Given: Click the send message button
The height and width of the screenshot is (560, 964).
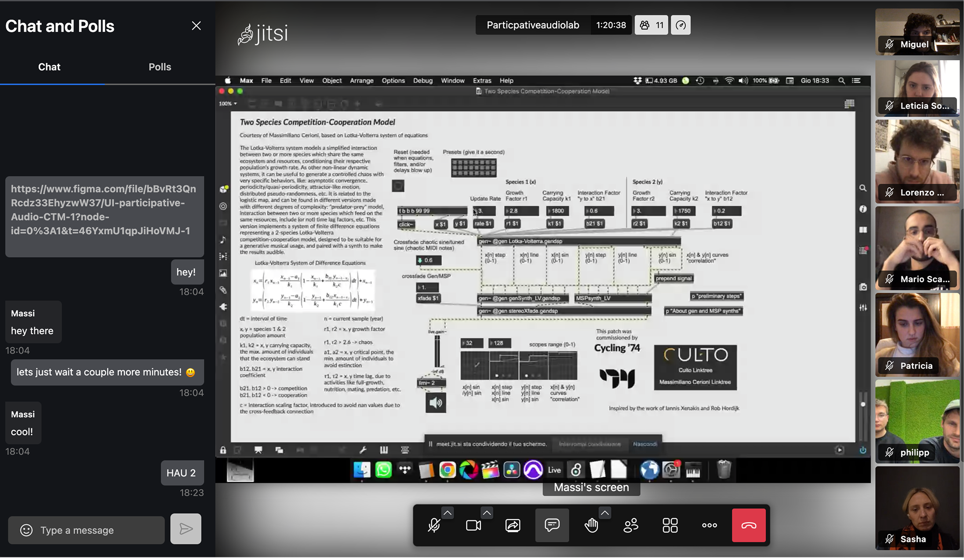Looking at the screenshot, I should 186,529.
